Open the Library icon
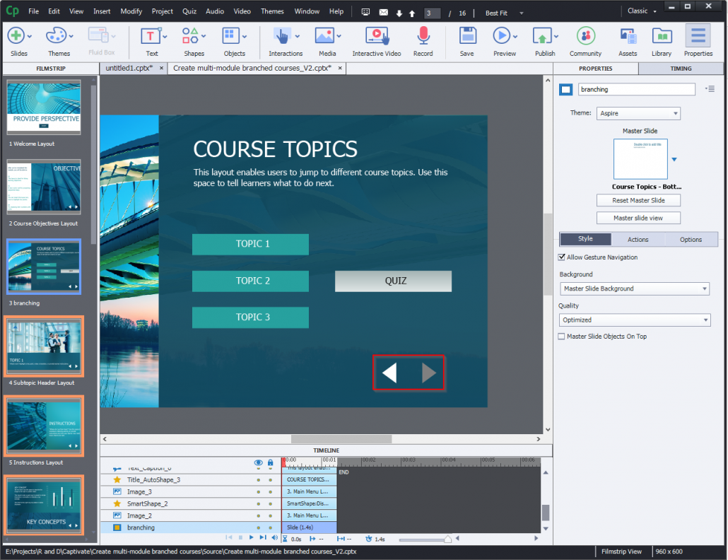 point(662,37)
